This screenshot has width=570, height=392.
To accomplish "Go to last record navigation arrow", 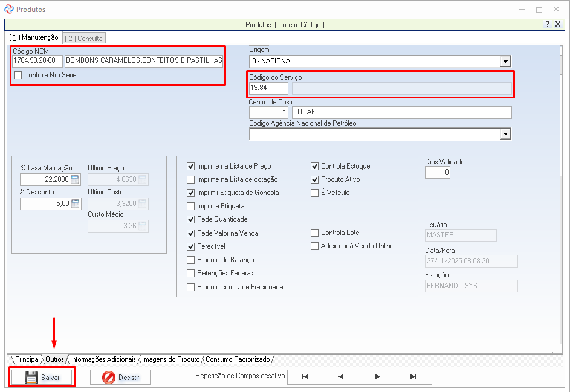I will pyautogui.click(x=413, y=377).
